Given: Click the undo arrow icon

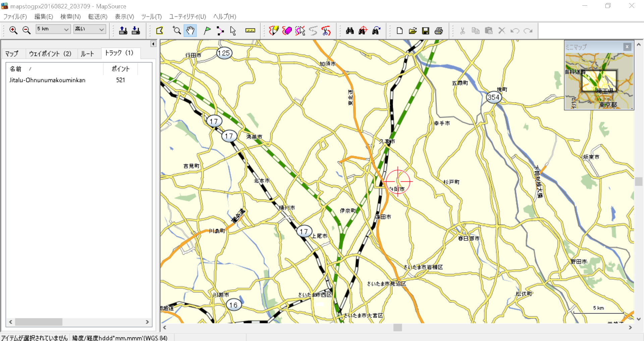Looking at the screenshot, I should [515, 31].
